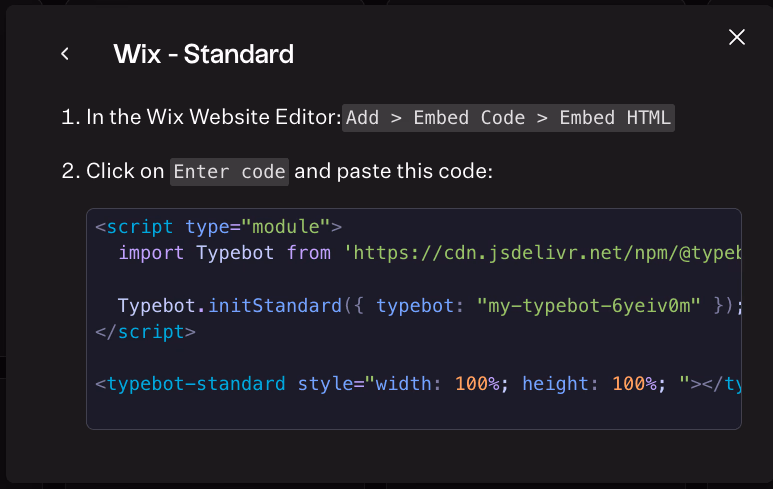Go back using the left chevron

[65, 54]
